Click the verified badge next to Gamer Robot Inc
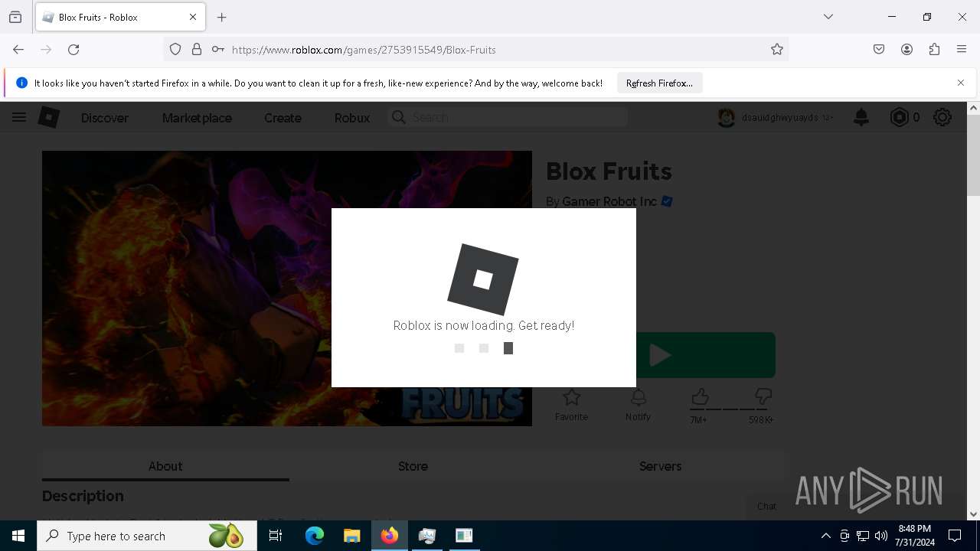The image size is (980, 551). click(667, 201)
